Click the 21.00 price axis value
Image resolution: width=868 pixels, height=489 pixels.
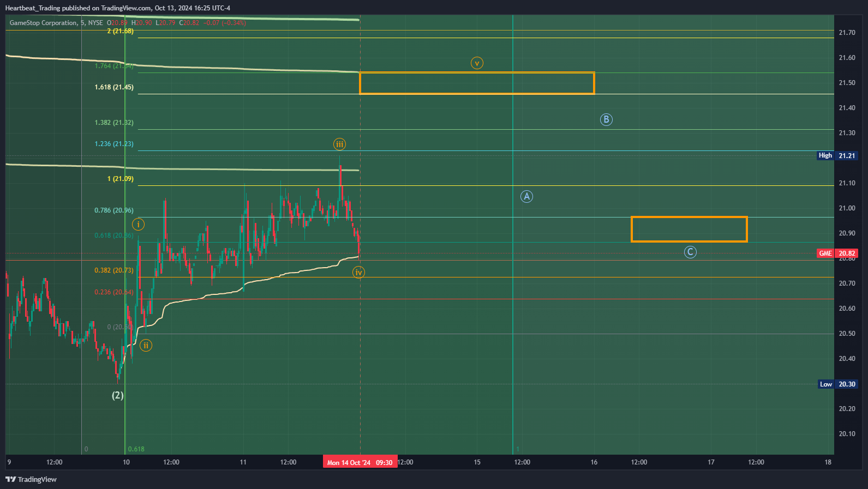tap(847, 208)
